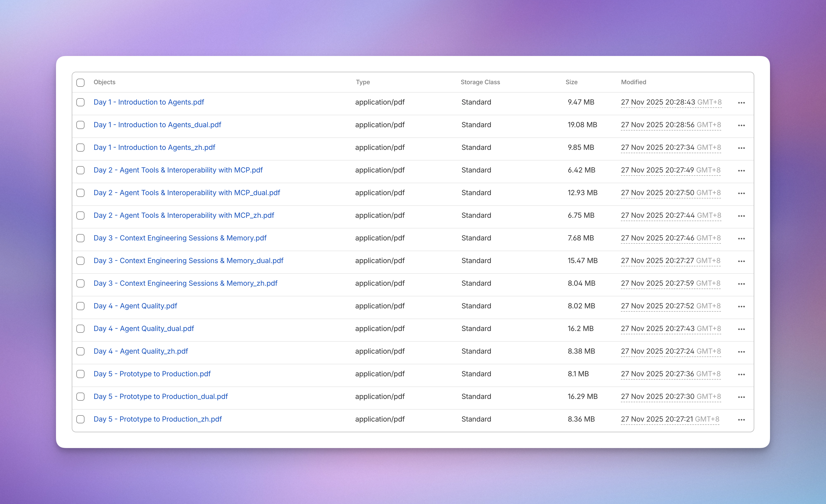
Task: Open ellipsis menu for Day 1 Agents_dual.pdf
Action: pos(741,125)
